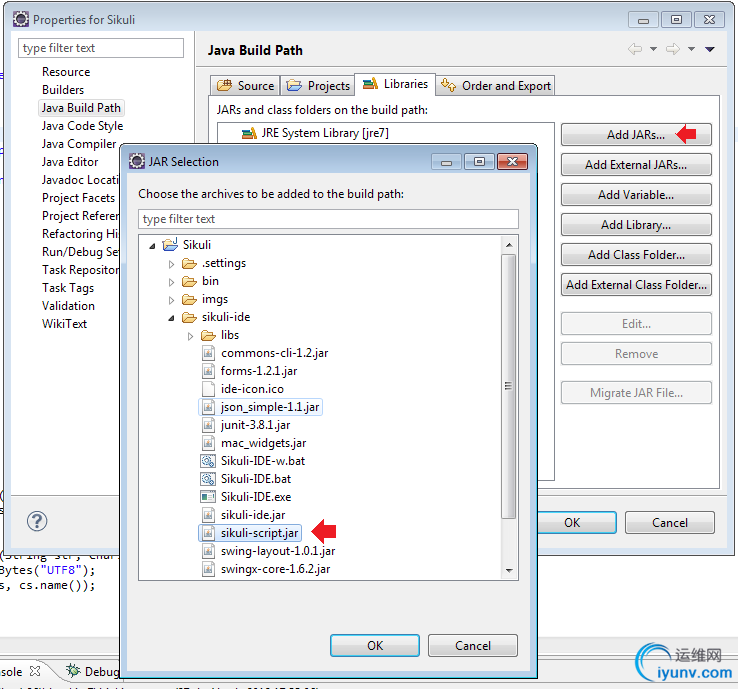Select WikiText in properties list

tap(64, 324)
